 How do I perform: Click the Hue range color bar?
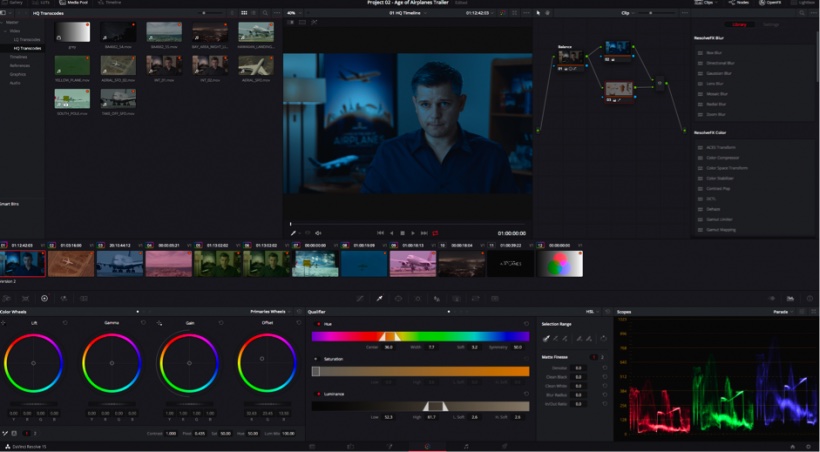[x=420, y=336]
